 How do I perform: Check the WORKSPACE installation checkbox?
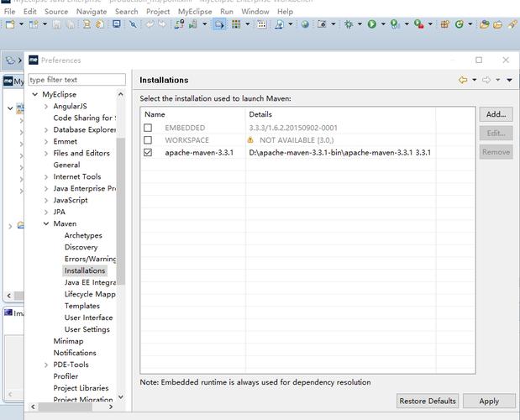coord(148,140)
